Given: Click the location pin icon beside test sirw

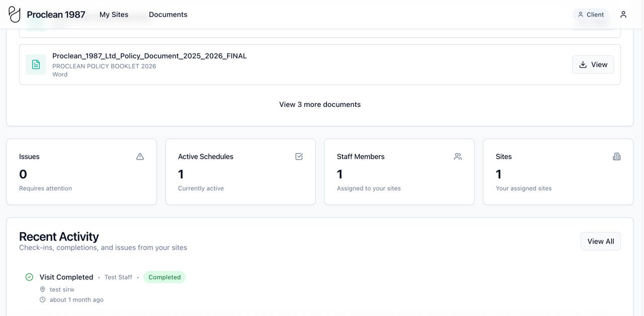Looking at the screenshot, I should 43,289.
